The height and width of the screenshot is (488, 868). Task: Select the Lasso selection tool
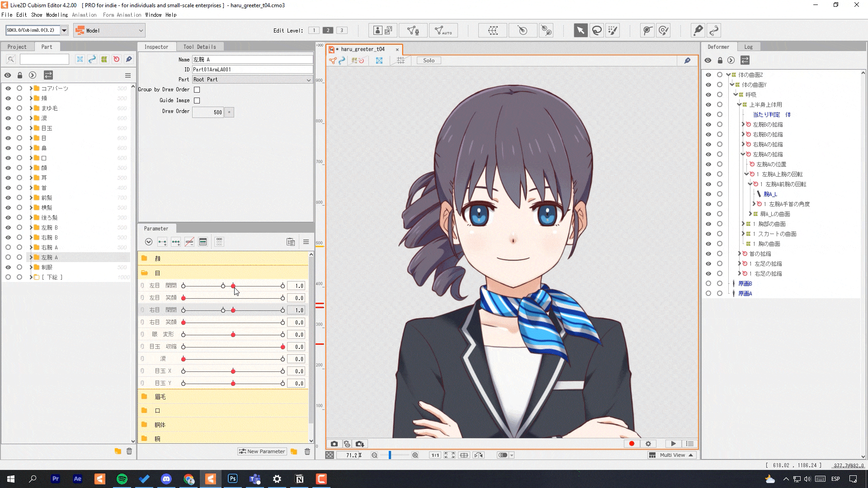(x=597, y=30)
